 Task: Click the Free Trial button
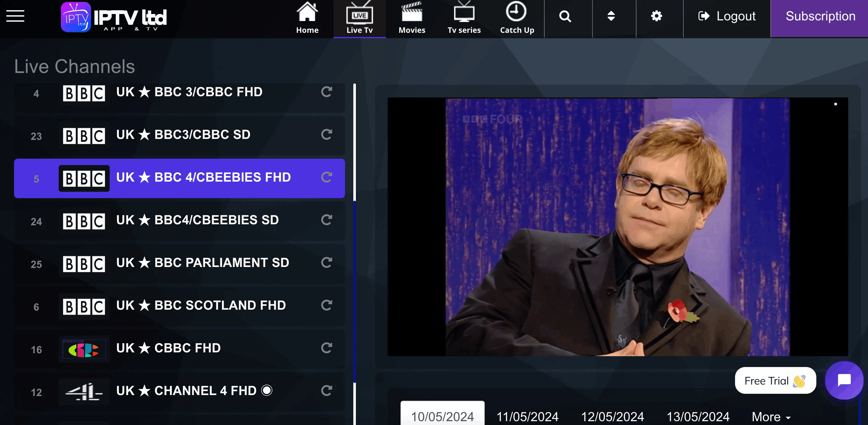click(775, 380)
